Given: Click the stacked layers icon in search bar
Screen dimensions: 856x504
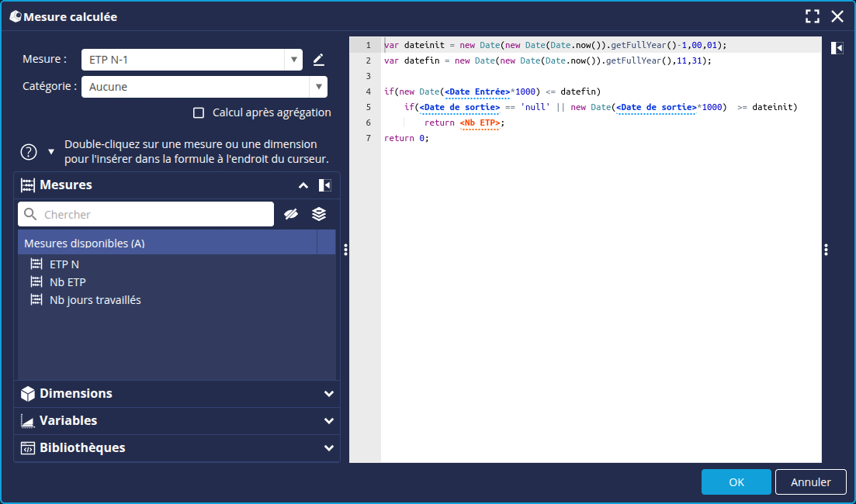Looking at the screenshot, I should [319, 215].
